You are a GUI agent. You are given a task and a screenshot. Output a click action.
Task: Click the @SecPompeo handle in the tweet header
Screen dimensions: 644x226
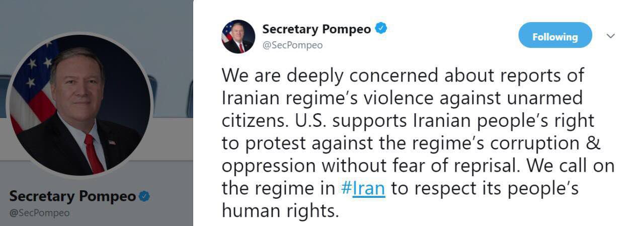[x=292, y=45]
